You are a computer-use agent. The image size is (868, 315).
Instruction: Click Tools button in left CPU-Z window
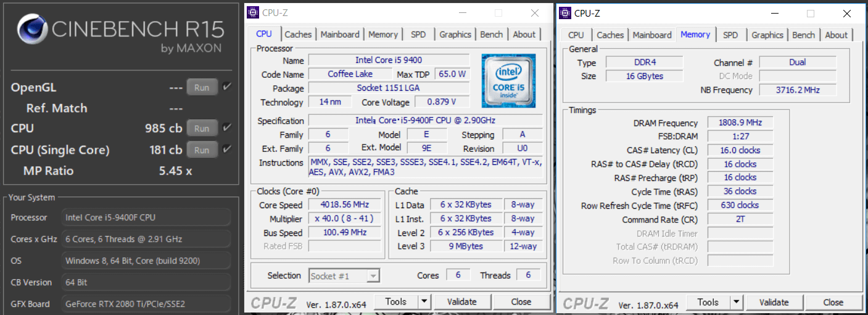[x=396, y=302]
